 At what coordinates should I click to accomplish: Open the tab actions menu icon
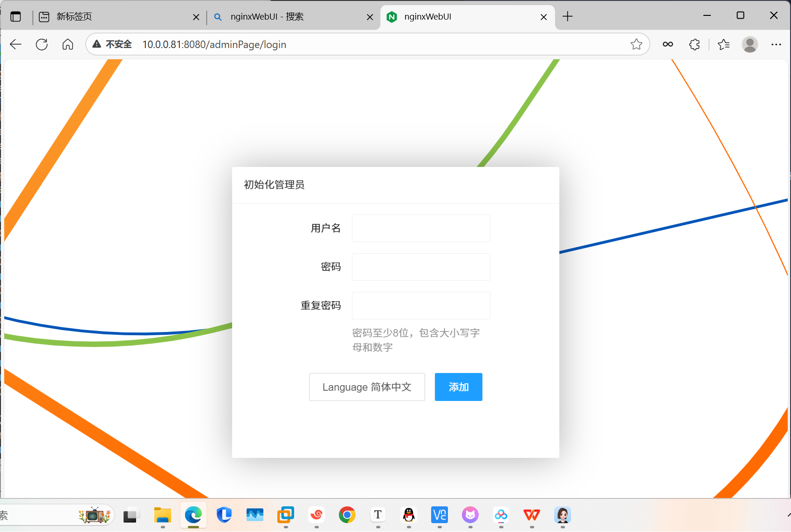tap(16, 17)
